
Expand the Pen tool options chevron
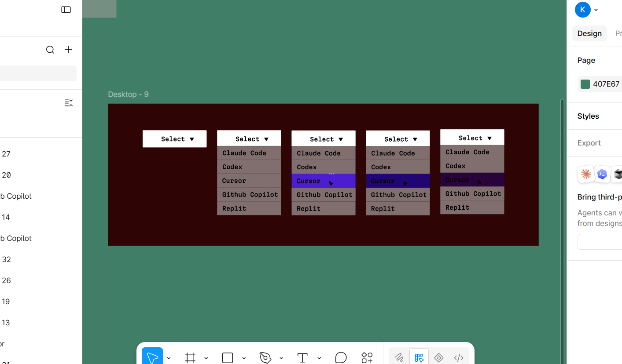281,358
